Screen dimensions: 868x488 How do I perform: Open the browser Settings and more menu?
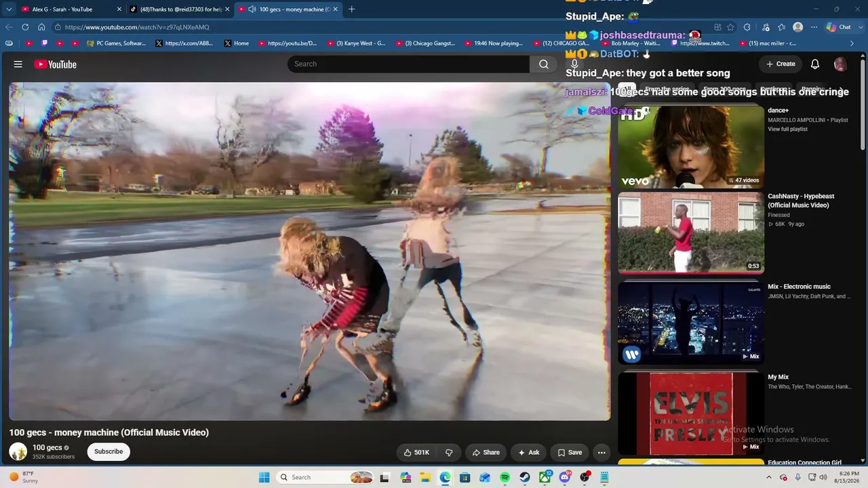(814, 27)
